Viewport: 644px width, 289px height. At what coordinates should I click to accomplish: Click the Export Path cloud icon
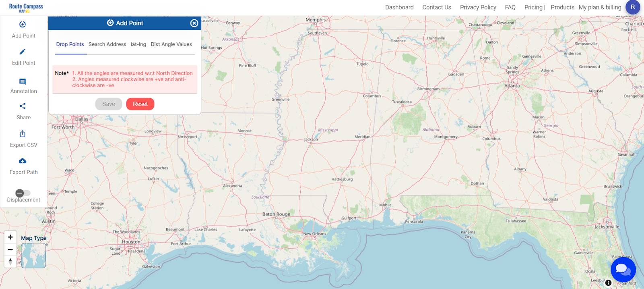click(23, 161)
